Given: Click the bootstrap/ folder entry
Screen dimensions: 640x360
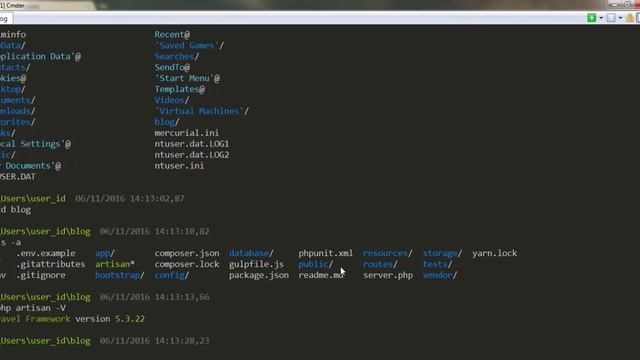Looking at the screenshot, I should 120,276.
